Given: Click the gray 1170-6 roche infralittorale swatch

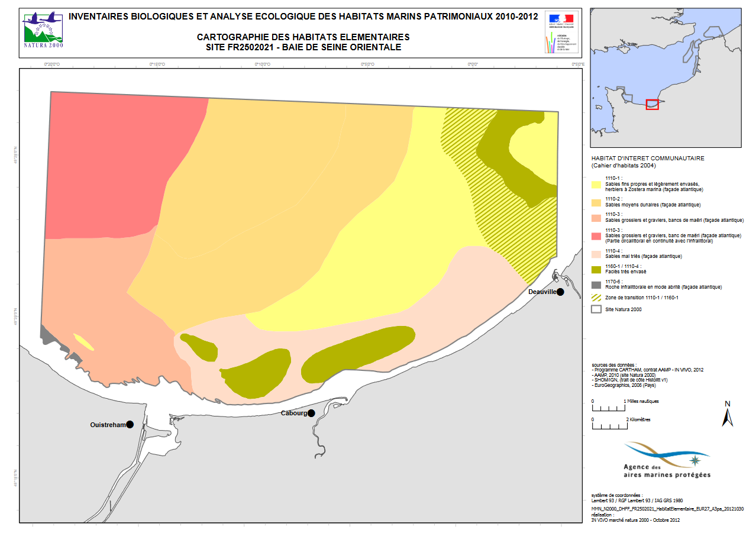Looking at the screenshot, I should (596, 285).
